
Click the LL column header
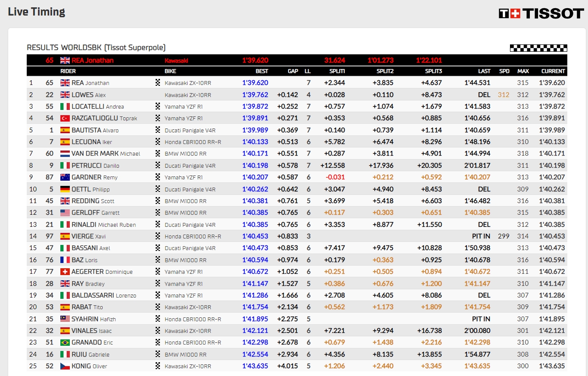point(307,71)
